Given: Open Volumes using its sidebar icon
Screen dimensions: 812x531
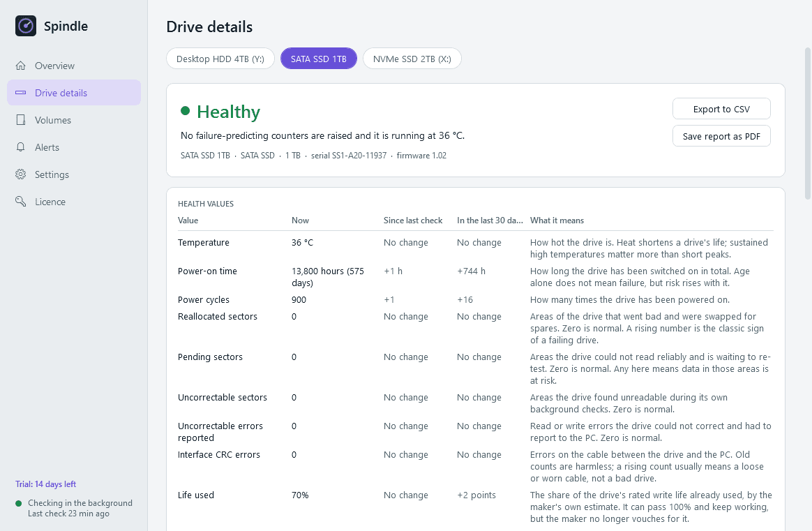Looking at the screenshot, I should point(21,120).
